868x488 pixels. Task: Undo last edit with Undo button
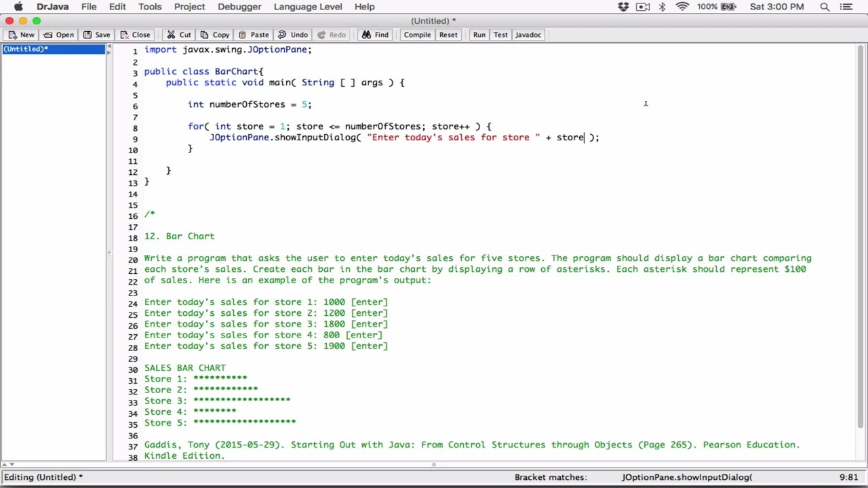[x=293, y=35]
